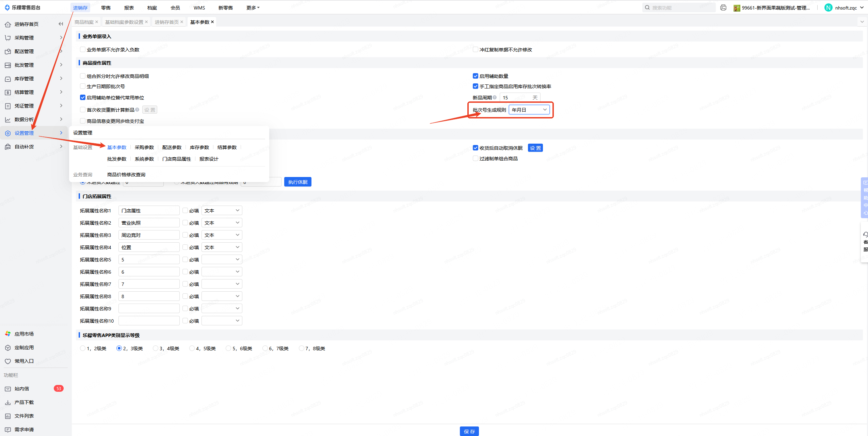Click the 站内信 mail icon
The width and height of the screenshot is (868, 436).
point(8,389)
